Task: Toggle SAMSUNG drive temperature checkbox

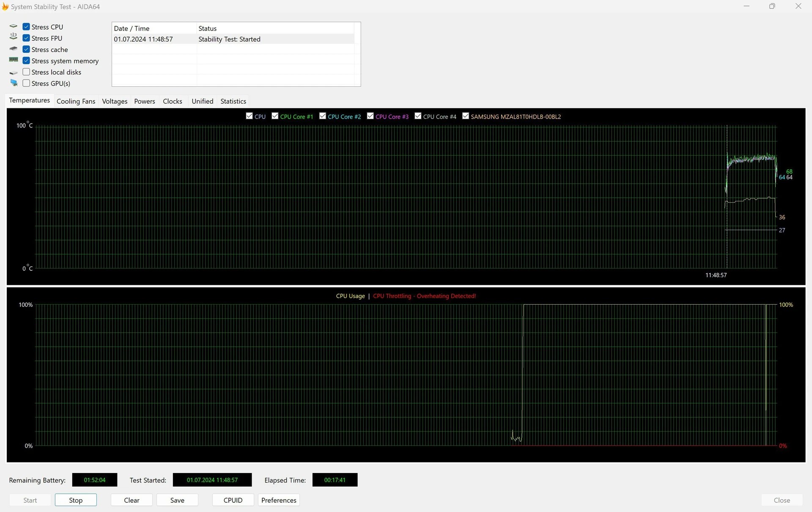Action: (x=466, y=116)
